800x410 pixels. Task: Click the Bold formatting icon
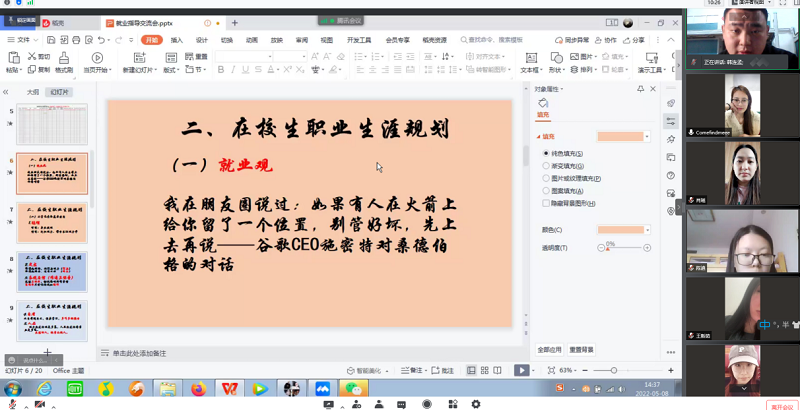(220, 70)
